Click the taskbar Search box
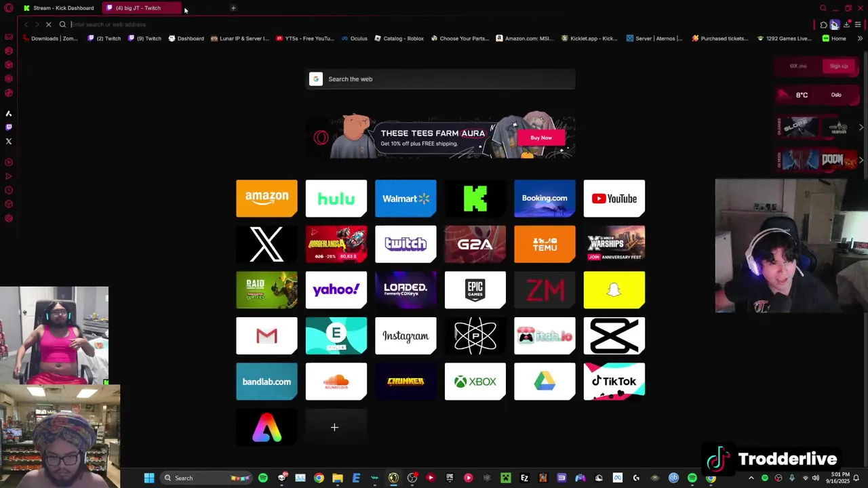This screenshot has height=488, width=868. coord(208,478)
